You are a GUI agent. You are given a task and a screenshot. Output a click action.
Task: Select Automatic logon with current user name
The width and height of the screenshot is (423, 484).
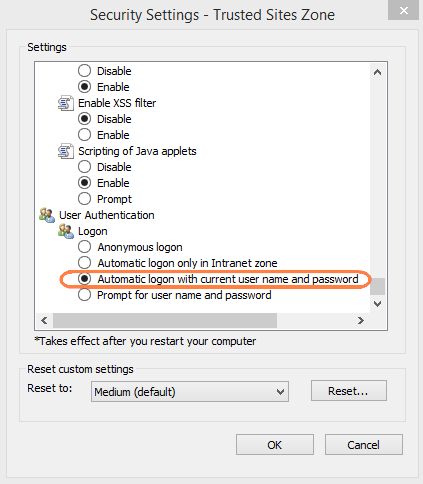pyautogui.click(x=84, y=279)
